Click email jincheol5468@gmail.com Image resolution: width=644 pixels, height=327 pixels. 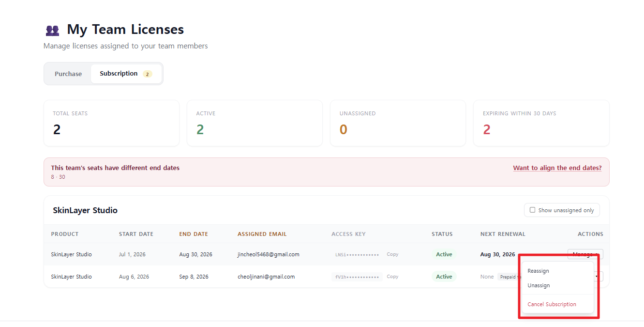269,254
